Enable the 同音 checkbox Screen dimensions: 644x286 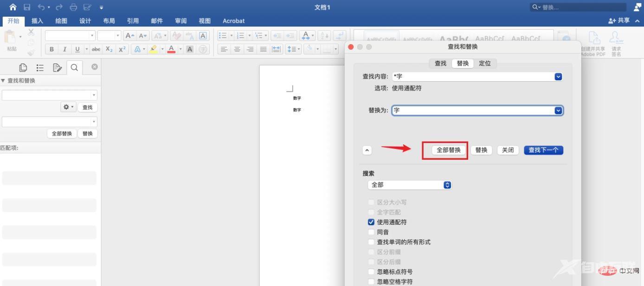(x=371, y=232)
